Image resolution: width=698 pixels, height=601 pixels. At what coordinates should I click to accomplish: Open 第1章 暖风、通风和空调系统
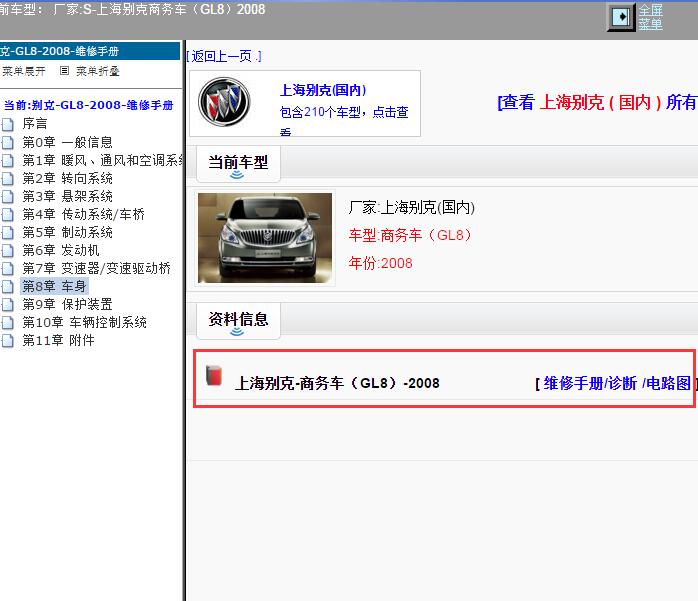click(x=102, y=160)
